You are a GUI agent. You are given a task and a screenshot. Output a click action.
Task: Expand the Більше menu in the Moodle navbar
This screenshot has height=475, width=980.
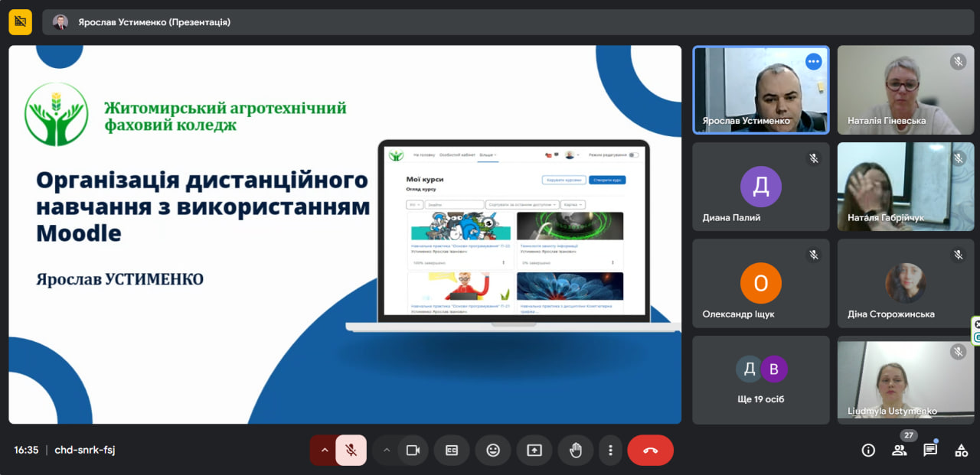tap(488, 155)
